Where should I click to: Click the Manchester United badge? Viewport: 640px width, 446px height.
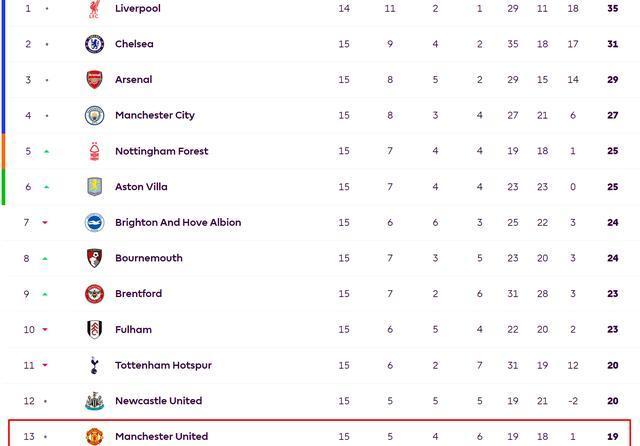[x=94, y=437]
